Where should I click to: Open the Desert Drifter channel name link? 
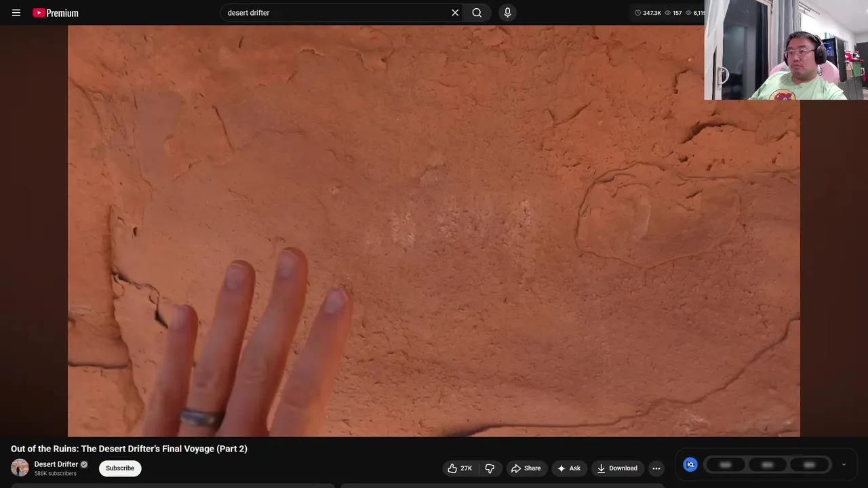click(x=56, y=464)
